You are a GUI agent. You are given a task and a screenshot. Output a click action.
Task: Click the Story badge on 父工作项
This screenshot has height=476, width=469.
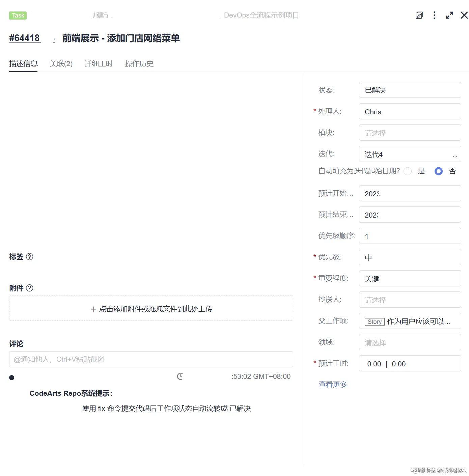(x=374, y=321)
